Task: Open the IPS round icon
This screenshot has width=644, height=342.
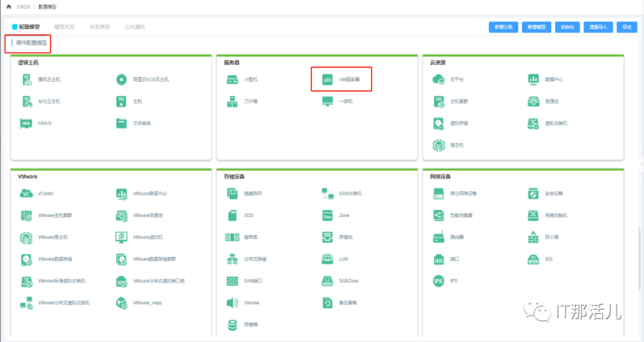Action: click(x=439, y=281)
